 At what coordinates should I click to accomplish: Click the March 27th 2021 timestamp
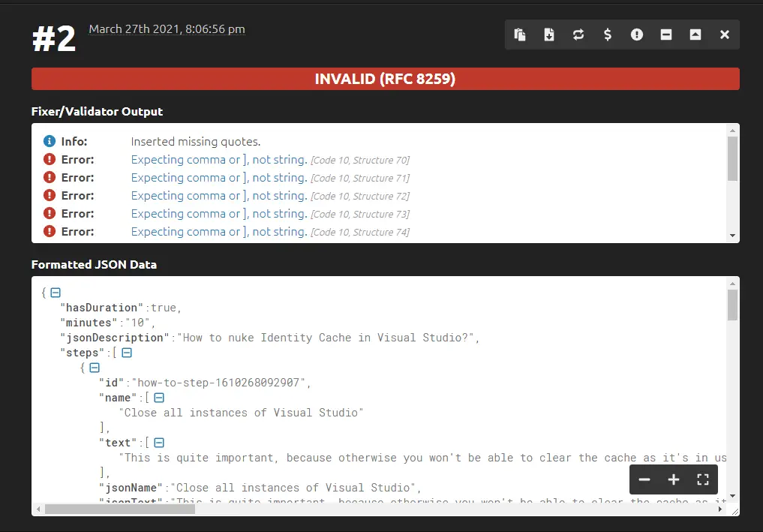tap(167, 29)
